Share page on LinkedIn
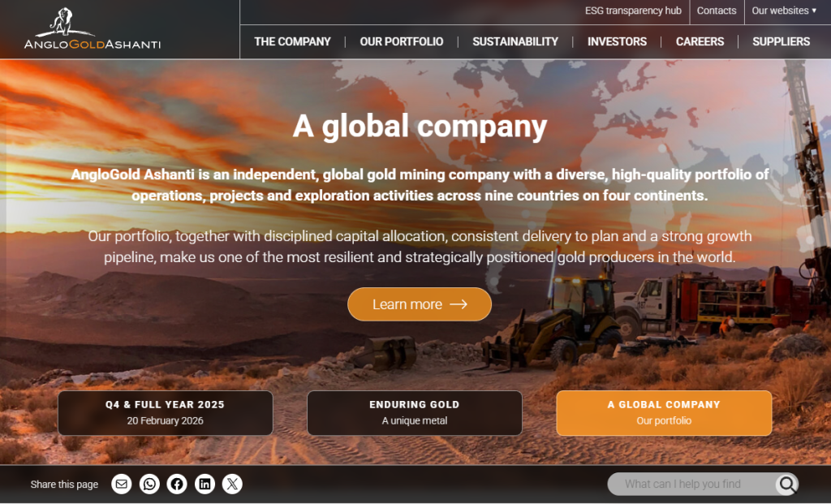 (x=205, y=484)
